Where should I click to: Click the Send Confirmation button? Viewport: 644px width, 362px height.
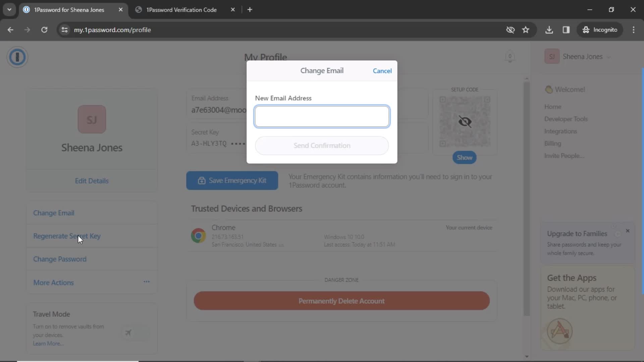coord(322,145)
